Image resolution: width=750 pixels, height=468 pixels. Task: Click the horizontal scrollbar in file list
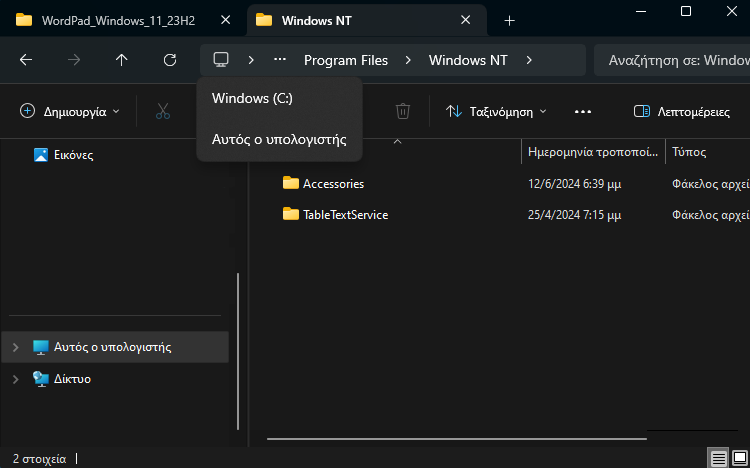pos(457,438)
